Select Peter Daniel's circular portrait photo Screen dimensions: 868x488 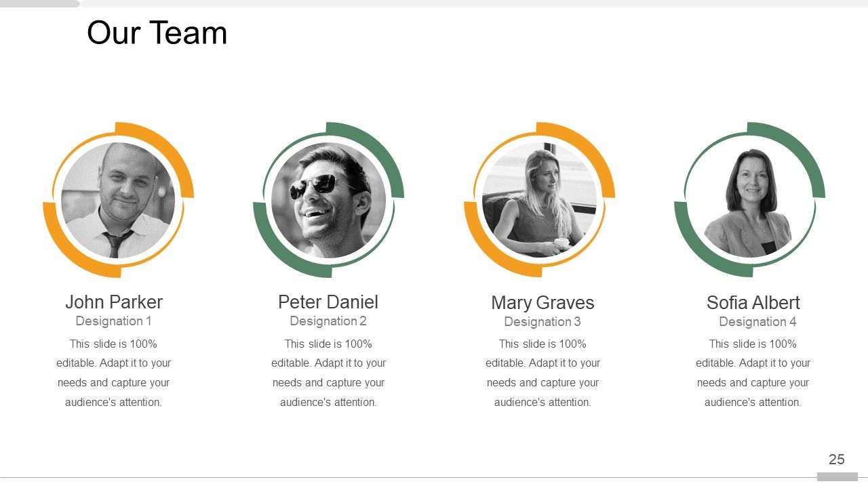328,200
